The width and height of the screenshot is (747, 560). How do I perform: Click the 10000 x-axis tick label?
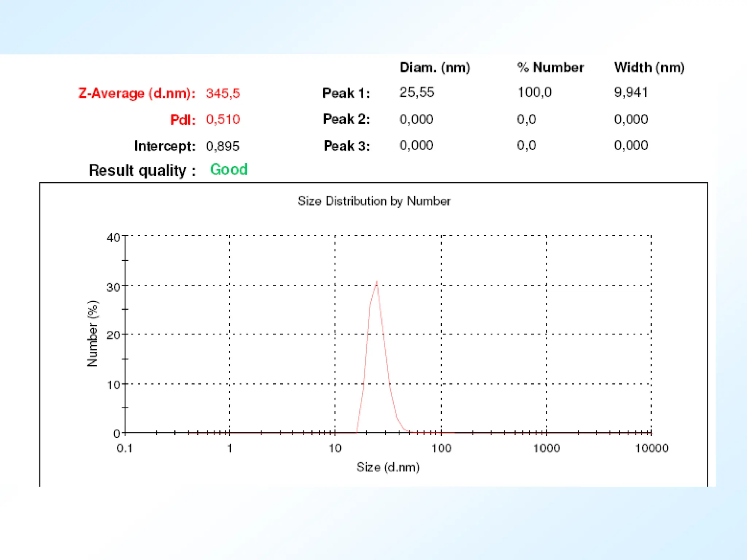[651, 448]
